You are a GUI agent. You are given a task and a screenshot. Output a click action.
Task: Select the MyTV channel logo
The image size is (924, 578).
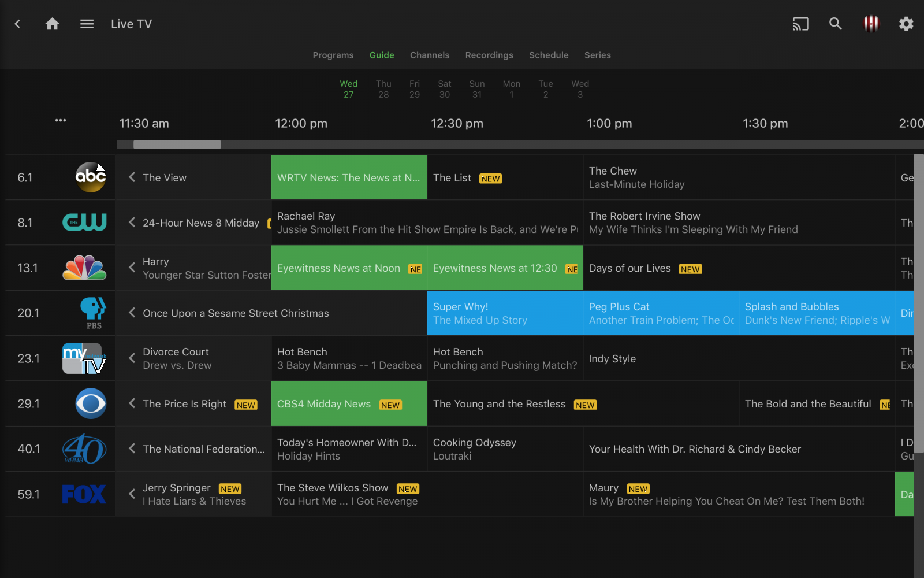(84, 358)
